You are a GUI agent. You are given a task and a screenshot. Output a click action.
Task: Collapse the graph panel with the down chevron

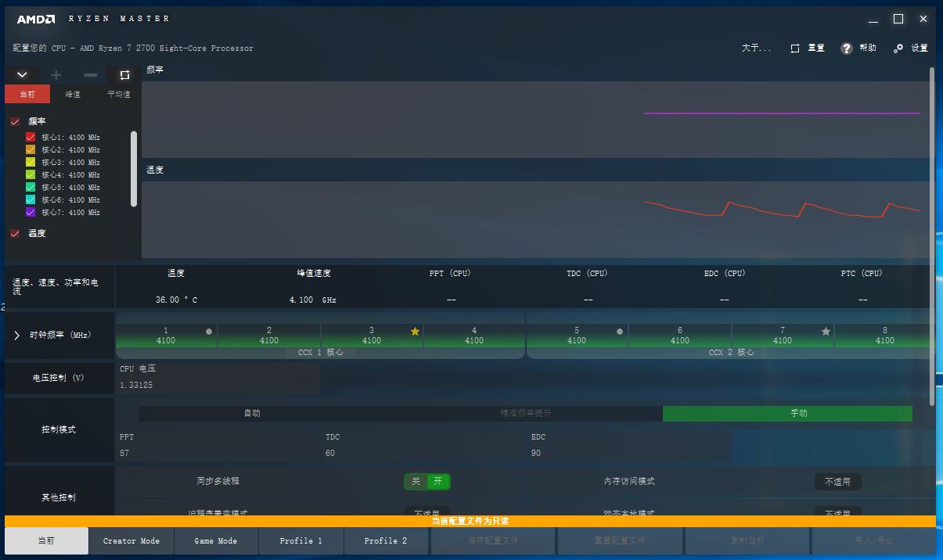[x=22, y=75]
